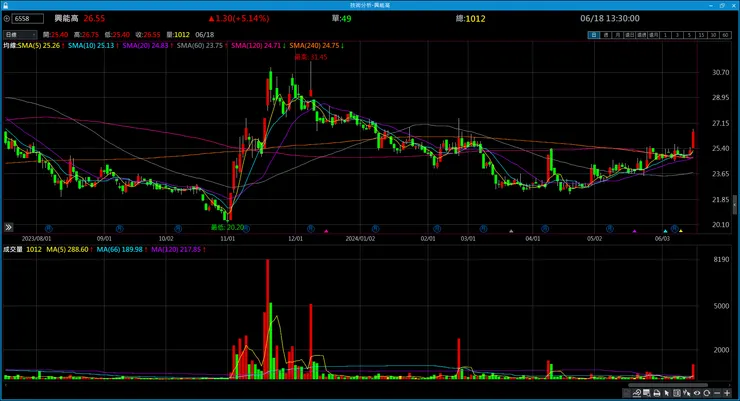Click the purple triangle marker after 05/02
This screenshot has width=740, height=401.
634,231
